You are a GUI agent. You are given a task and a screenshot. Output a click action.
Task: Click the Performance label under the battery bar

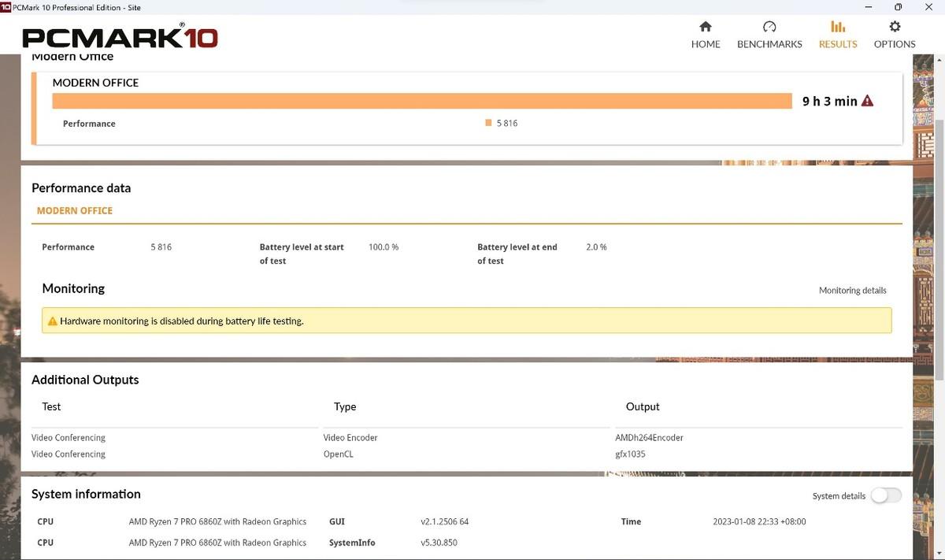pos(89,124)
